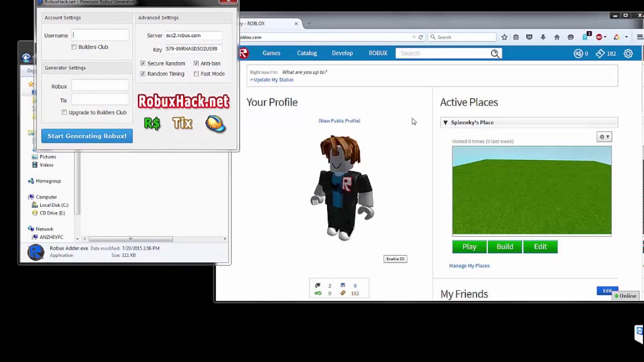Uncheck Anti-ban option
The image size is (644, 362).
pyautogui.click(x=196, y=63)
